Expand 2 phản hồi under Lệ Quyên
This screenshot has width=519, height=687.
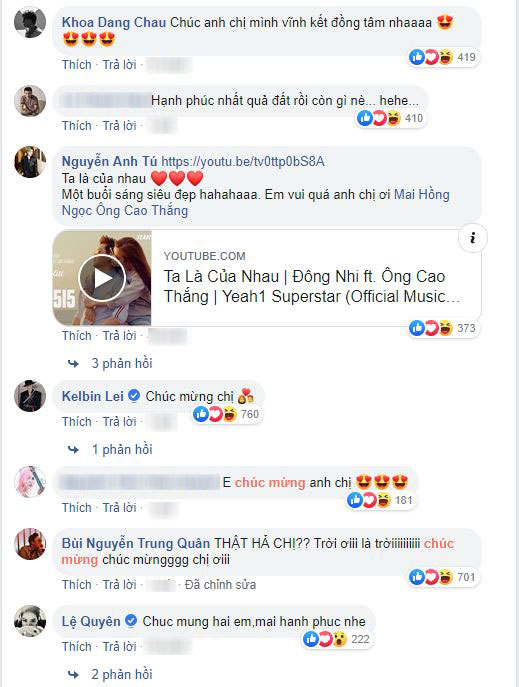click(122, 674)
